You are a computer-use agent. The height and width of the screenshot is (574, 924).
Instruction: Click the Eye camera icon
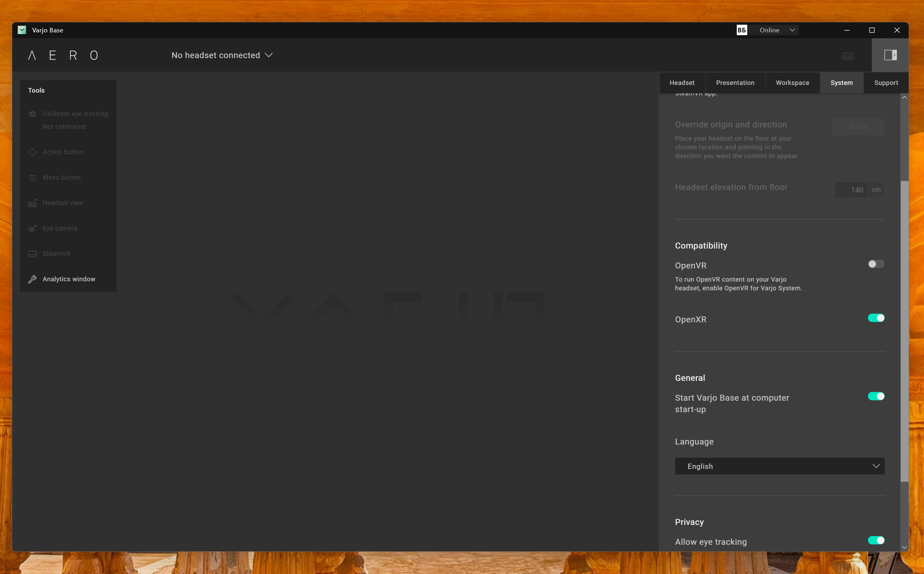(x=32, y=229)
